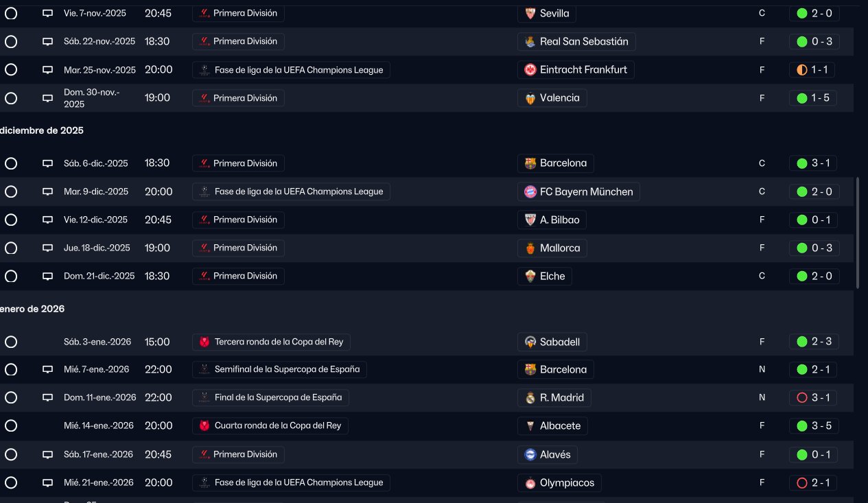Click the TV icon on the 25-nov Frankfurt match
868x503 pixels.
point(48,70)
